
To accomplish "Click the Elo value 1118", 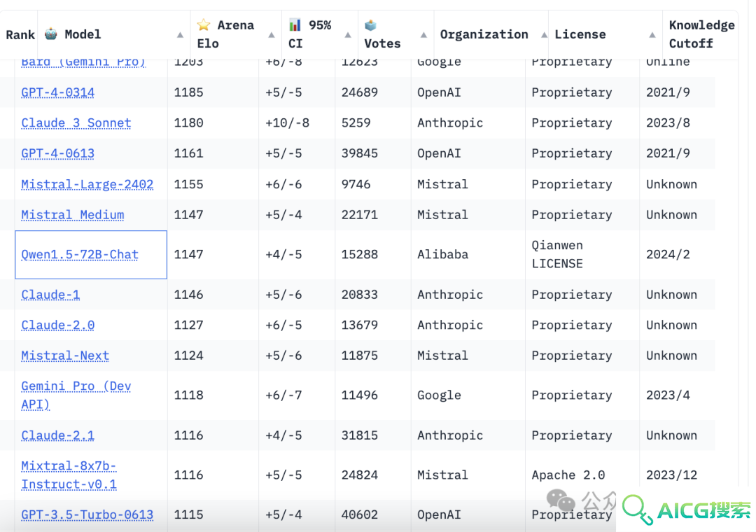I will 188,395.
